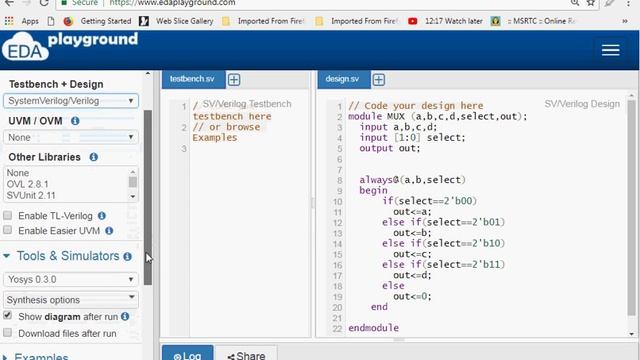Show more bookmarks overflow chevron
The height and width of the screenshot is (360, 640).
click(625, 21)
